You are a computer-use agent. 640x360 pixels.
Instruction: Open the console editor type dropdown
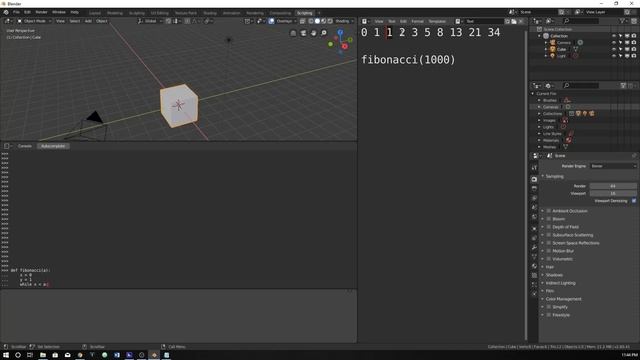(x=8, y=146)
